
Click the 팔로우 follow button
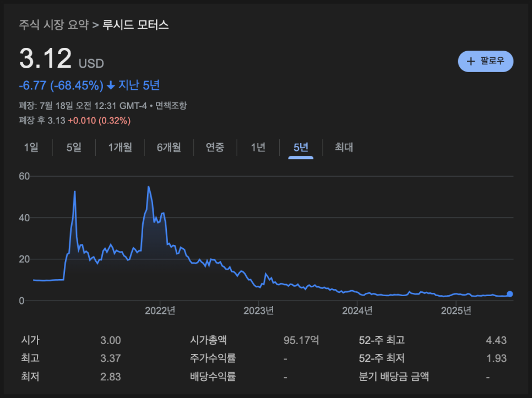pyautogui.click(x=486, y=61)
